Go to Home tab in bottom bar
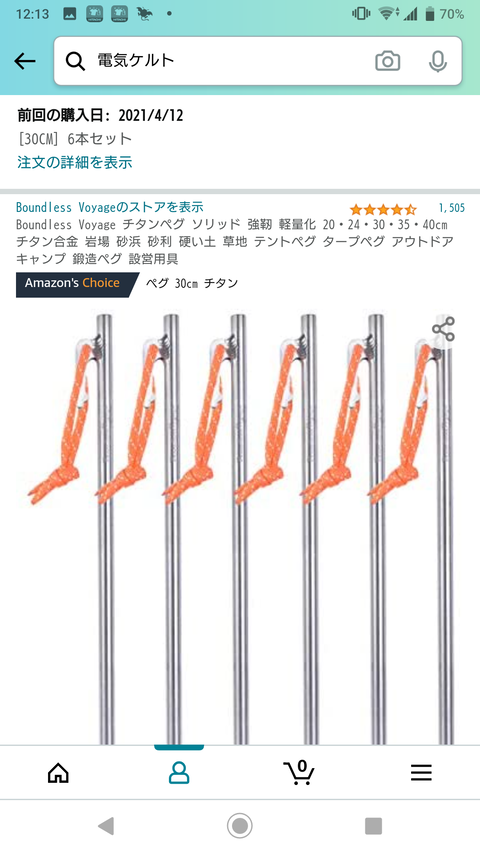The height and width of the screenshot is (853, 480). (58, 772)
